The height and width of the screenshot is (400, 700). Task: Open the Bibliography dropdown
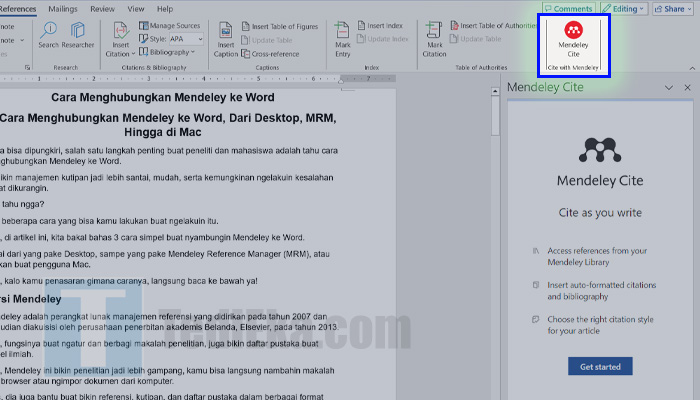167,52
